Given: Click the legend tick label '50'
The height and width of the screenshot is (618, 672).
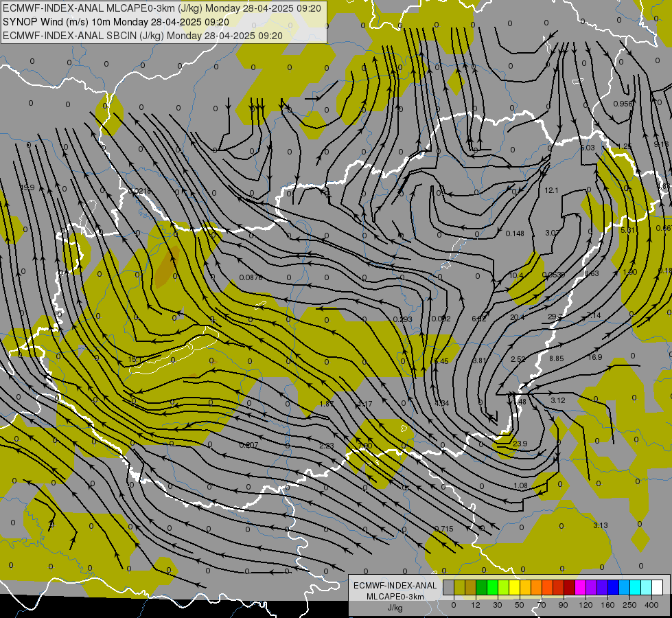Looking at the screenshot, I should [x=519, y=605].
